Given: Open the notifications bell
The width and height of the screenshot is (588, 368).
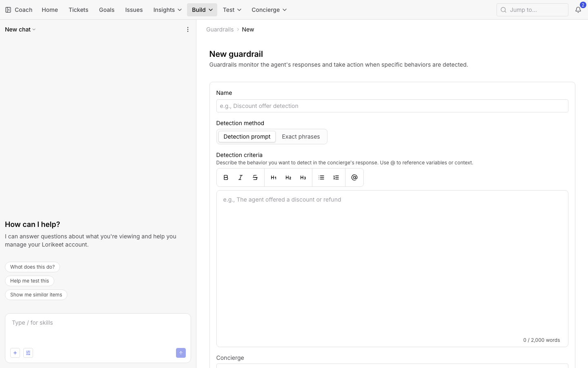Looking at the screenshot, I should point(578,10).
